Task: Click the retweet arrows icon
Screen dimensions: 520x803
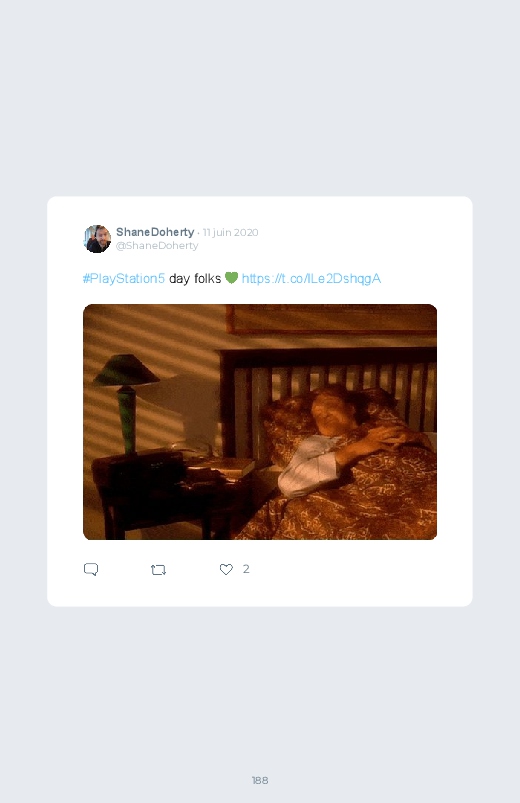Action: [x=158, y=569]
